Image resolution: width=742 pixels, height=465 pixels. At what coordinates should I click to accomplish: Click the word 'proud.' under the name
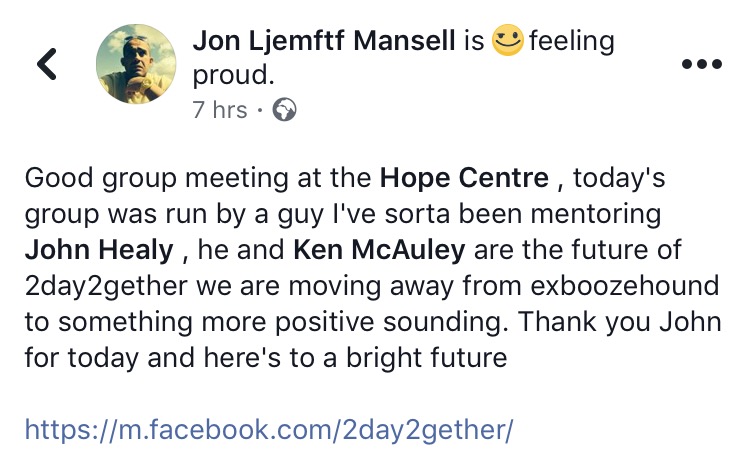tap(233, 76)
